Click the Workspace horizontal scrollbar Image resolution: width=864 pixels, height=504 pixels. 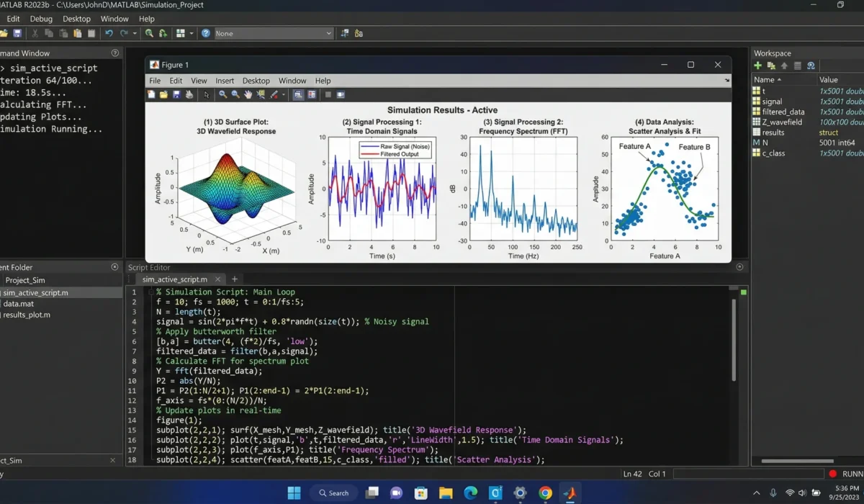pyautogui.click(x=797, y=461)
